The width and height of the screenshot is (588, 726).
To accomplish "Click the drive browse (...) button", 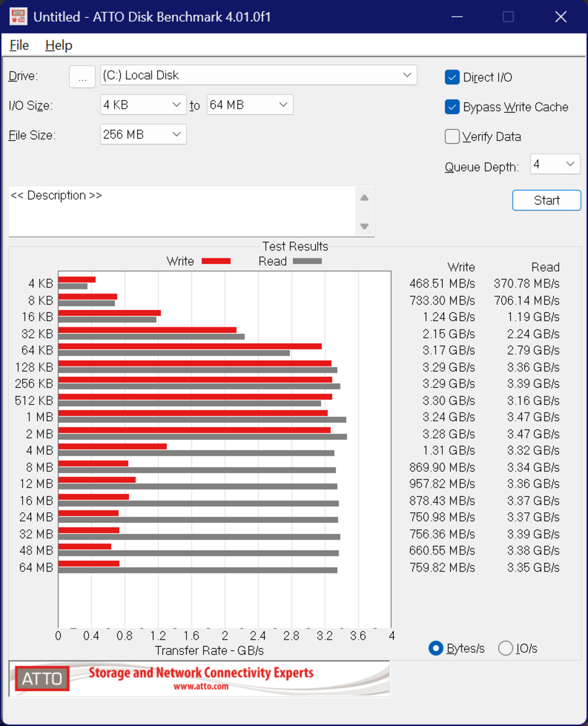I will click(x=83, y=76).
